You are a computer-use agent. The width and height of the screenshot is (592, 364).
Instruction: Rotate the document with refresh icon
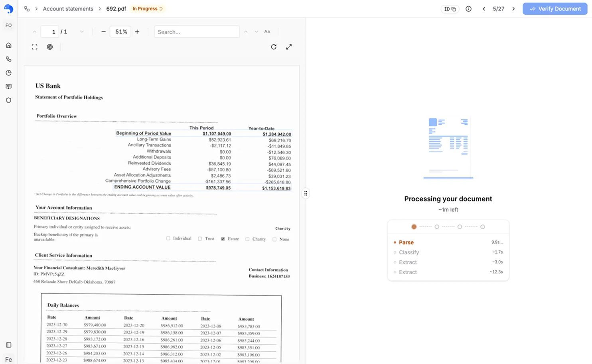pyautogui.click(x=274, y=47)
